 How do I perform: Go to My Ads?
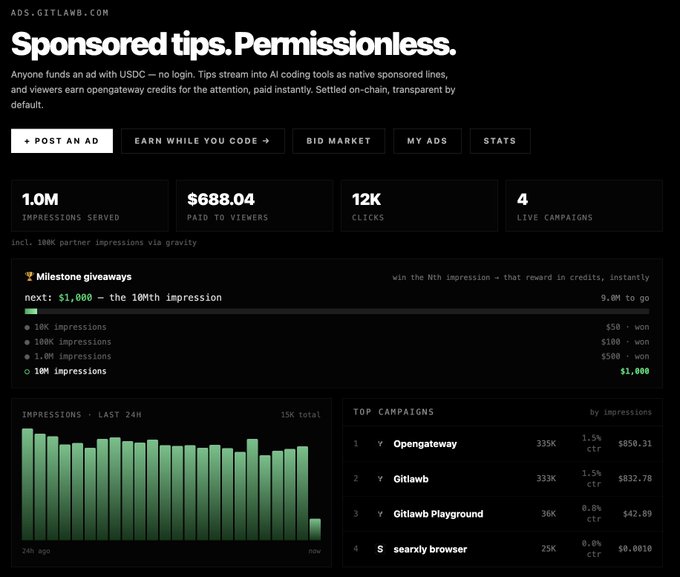tap(427, 141)
